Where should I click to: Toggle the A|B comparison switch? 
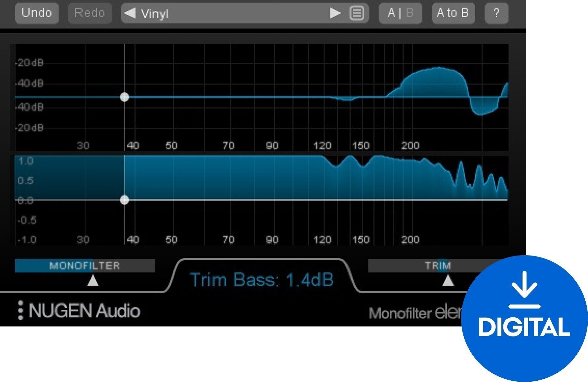click(400, 14)
